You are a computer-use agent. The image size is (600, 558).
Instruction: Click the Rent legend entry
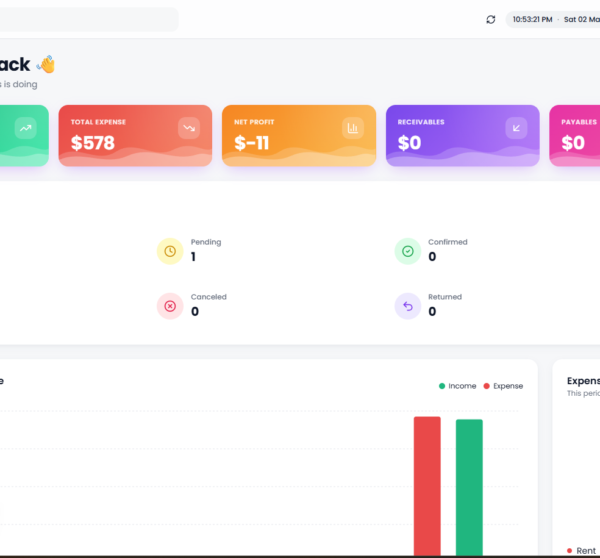pos(581,550)
